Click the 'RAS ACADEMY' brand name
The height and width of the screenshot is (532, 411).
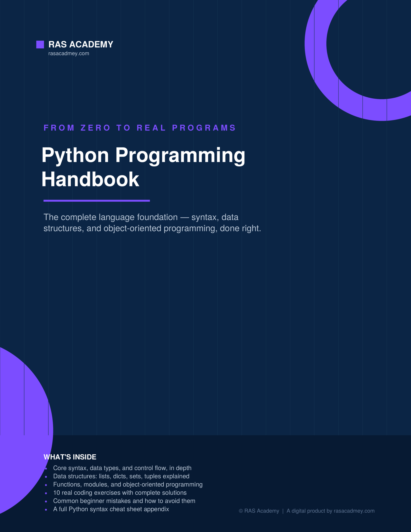coord(81,44)
